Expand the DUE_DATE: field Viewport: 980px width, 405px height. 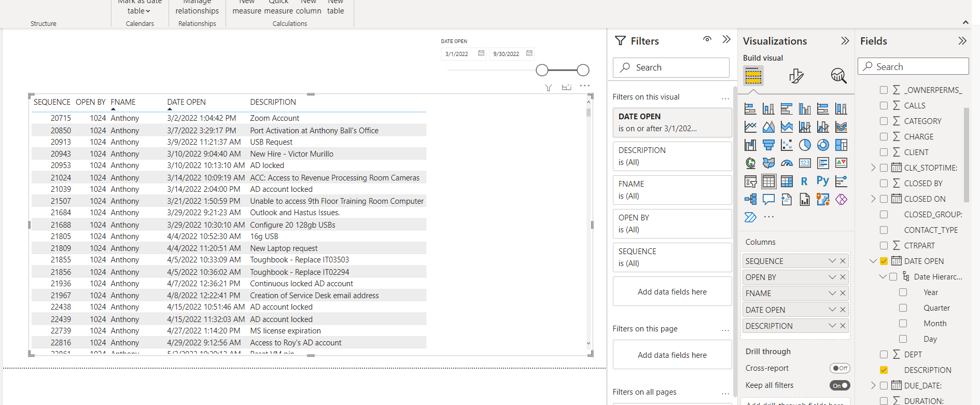873,385
